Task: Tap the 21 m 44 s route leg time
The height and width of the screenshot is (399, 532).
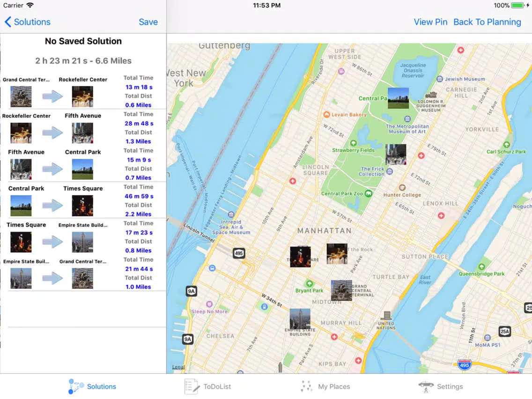Action: [x=139, y=269]
